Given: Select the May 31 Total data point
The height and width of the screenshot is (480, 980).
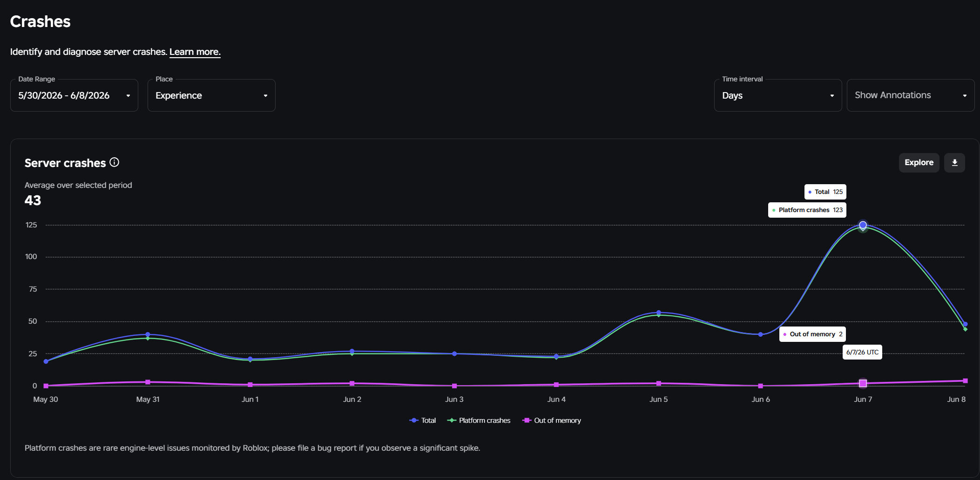Looking at the screenshot, I should coord(148,334).
